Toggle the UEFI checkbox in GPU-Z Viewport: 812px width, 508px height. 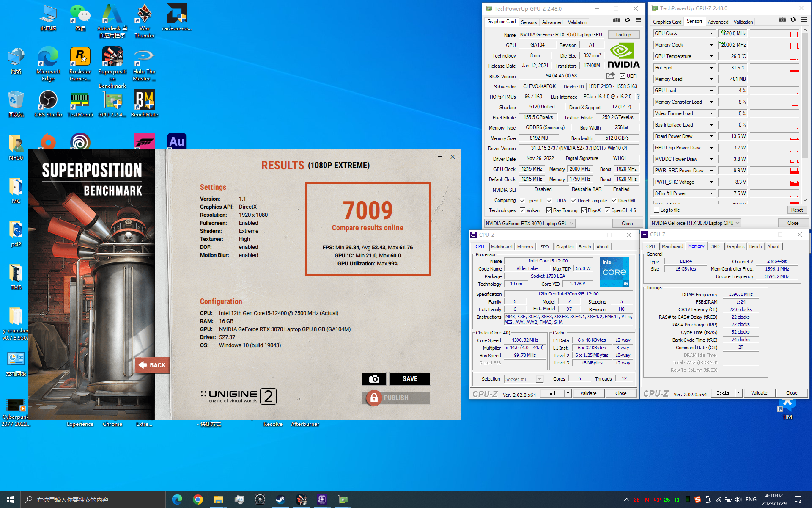tap(623, 76)
